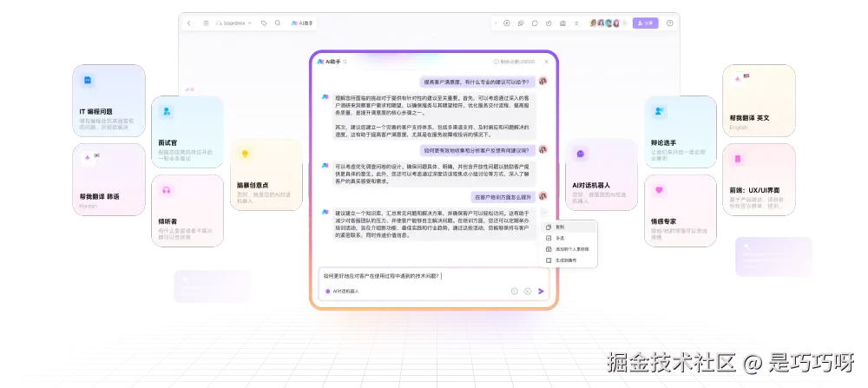Select the 情感专家 role card
Image resolution: width=868 pixels, height=388 pixels.
(x=681, y=211)
